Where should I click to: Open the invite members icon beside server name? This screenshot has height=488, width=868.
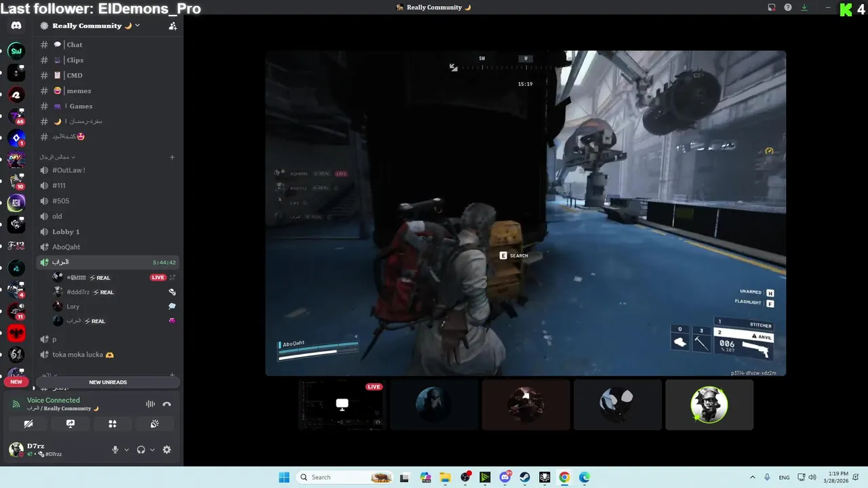point(172,26)
